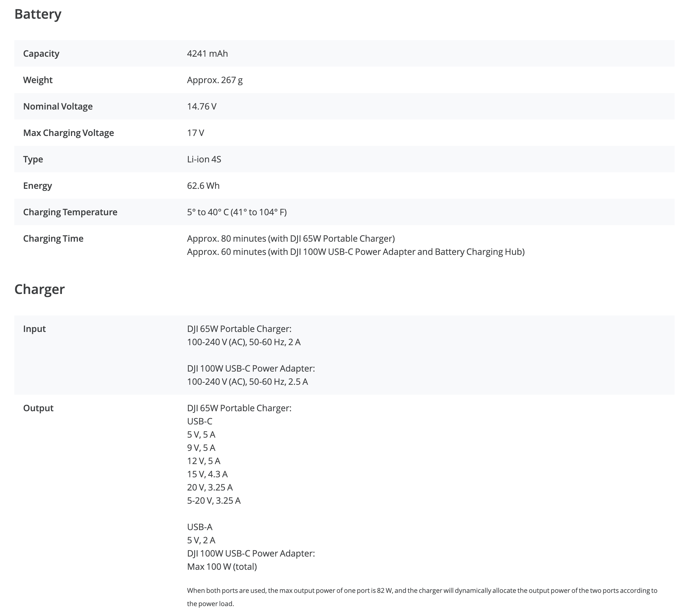Screen dimensions: 679x616
Task: Click the Charging Temperature label
Action: (x=70, y=212)
